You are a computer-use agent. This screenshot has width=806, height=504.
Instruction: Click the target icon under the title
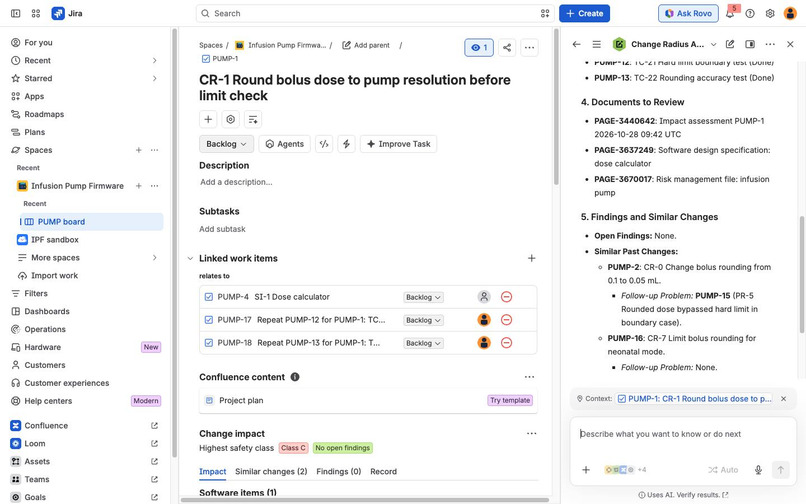coord(230,119)
